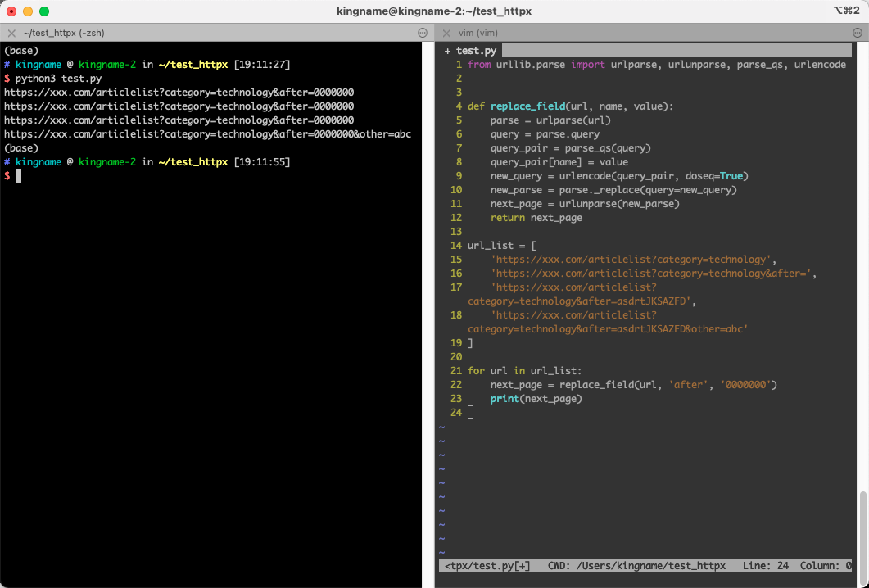Click 'query = parse.query' on line 6

[x=545, y=134]
